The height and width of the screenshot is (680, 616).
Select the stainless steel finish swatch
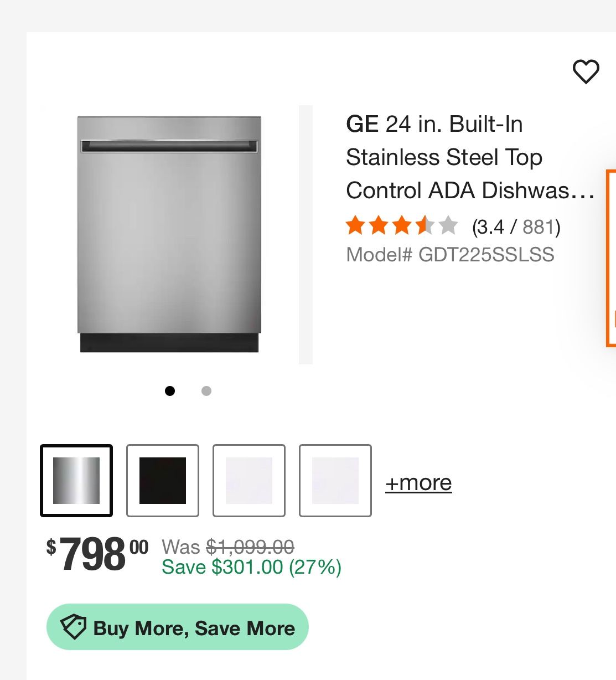coord(76,480)
